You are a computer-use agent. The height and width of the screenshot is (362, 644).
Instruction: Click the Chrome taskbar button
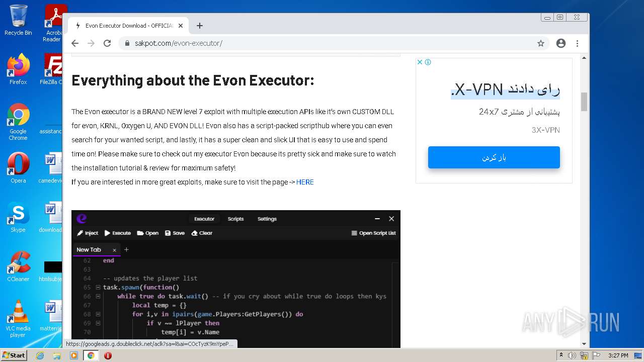point(91,355)
